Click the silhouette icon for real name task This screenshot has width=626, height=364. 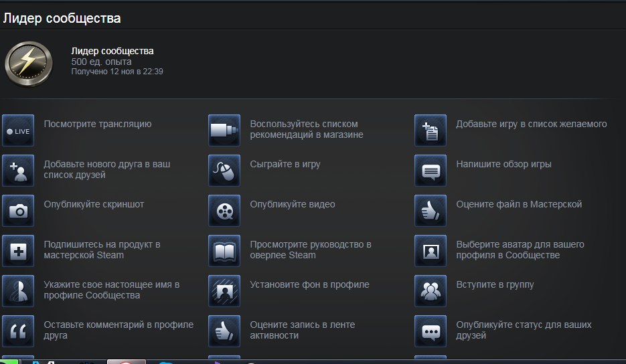[18, 291]
